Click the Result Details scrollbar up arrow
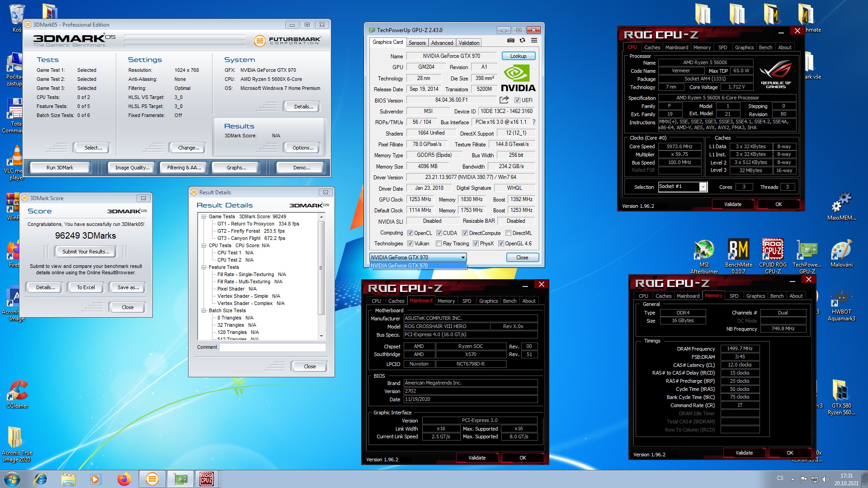This screenshot has height=488, width=868. (321, 217)
